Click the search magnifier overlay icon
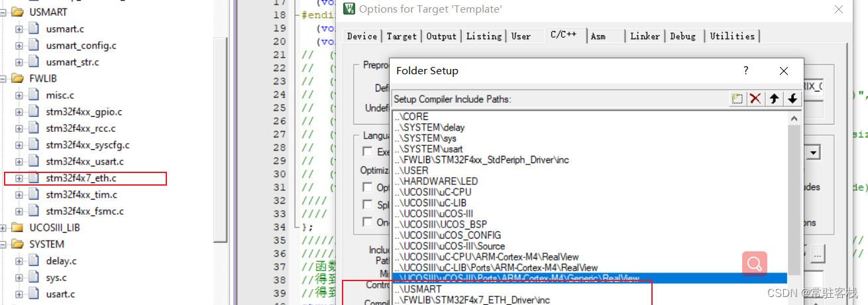 (755, 265)
